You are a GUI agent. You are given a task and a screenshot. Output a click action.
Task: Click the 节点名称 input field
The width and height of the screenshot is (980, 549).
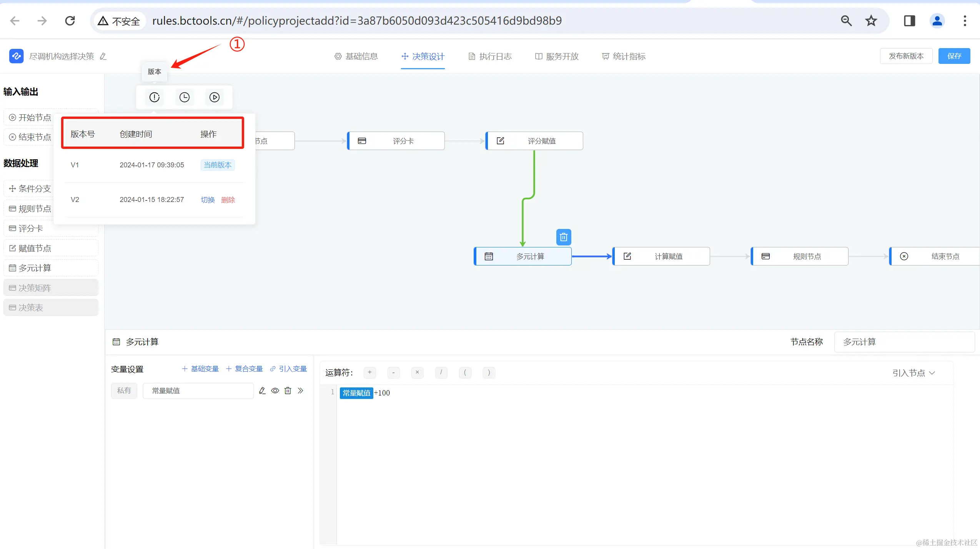point(903,342)
